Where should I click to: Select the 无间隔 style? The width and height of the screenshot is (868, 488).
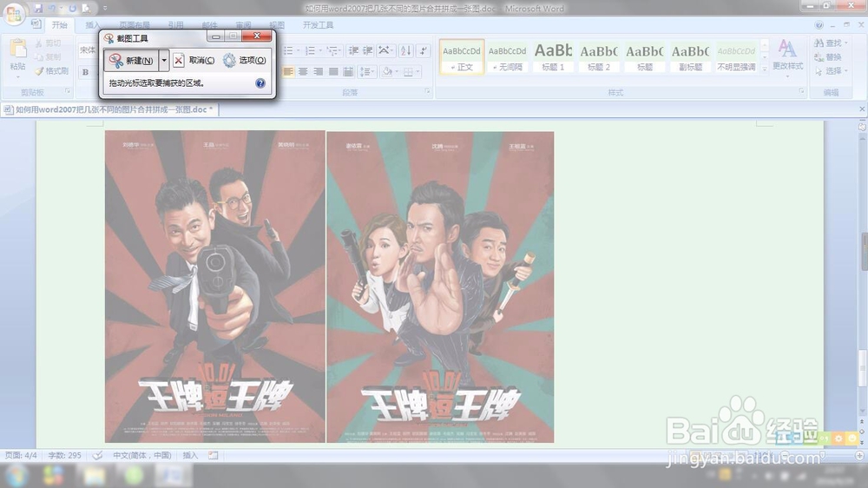pos(508,56)
